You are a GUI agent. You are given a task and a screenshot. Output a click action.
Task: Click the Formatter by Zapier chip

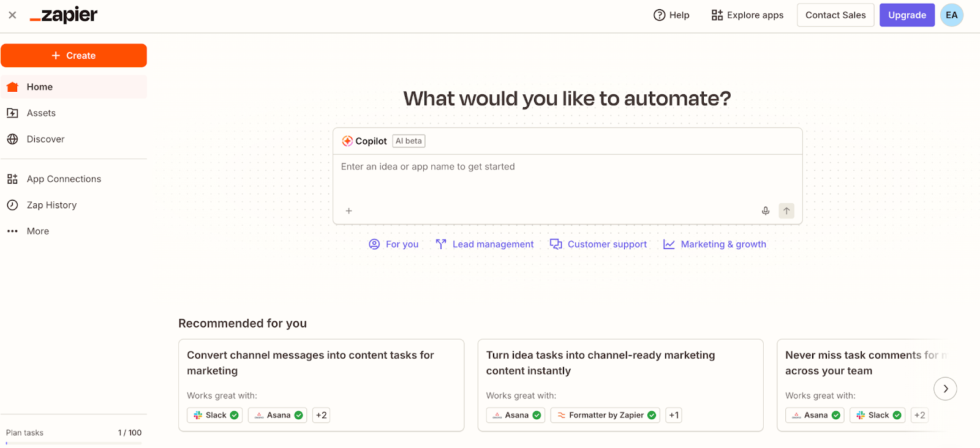(x=605, y=415)
